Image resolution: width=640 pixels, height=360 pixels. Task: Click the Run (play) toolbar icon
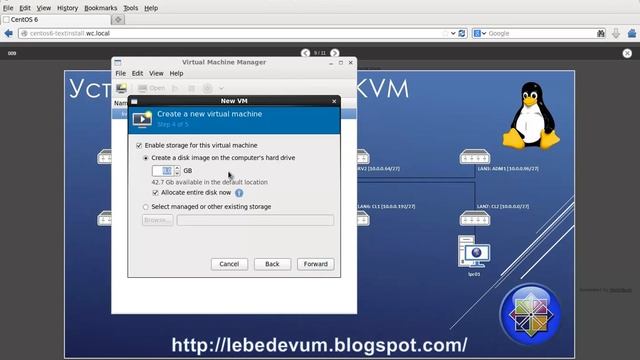(x=175, y=88)
